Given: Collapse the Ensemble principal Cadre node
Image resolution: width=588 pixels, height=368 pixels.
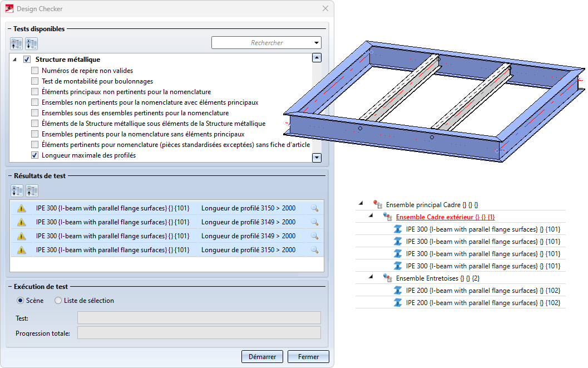Looking at the screenshot, I should pos(360,203).
